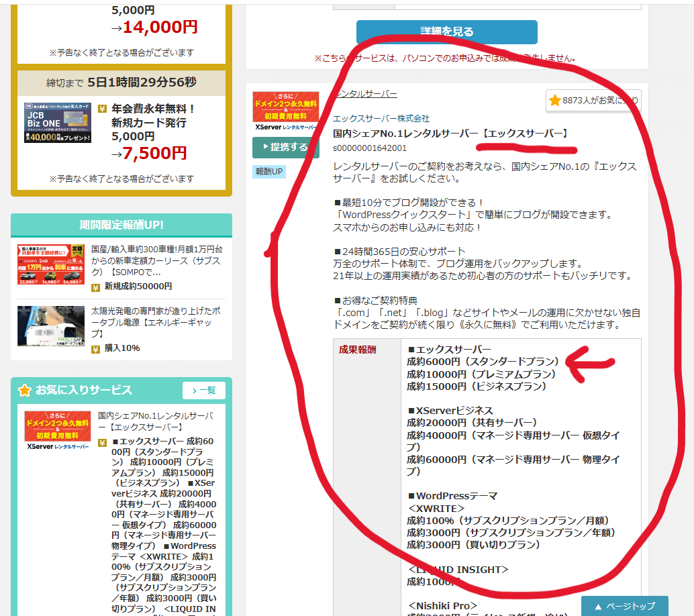Screen dimensions: 694x616
Task: Open the favorite 国内シェアNo.1レンタルサーバー link in sidebar
Action: [x=155, y=421]
